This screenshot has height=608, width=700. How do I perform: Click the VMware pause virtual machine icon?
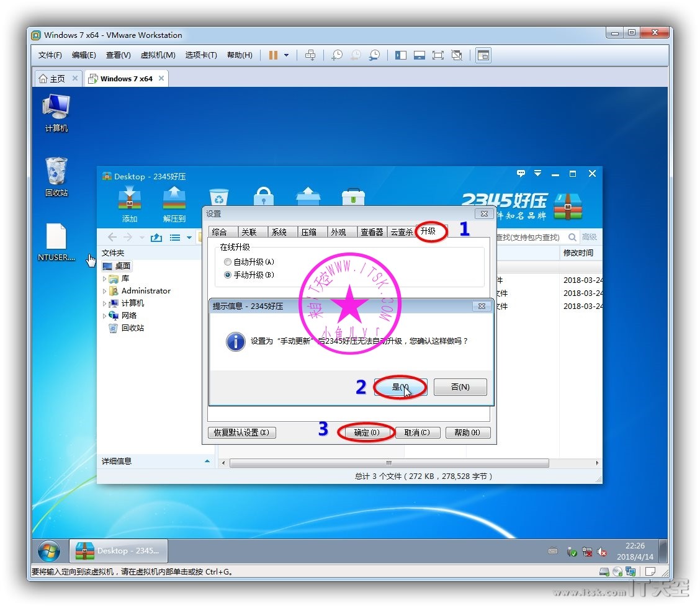click(x=273, y=55)
